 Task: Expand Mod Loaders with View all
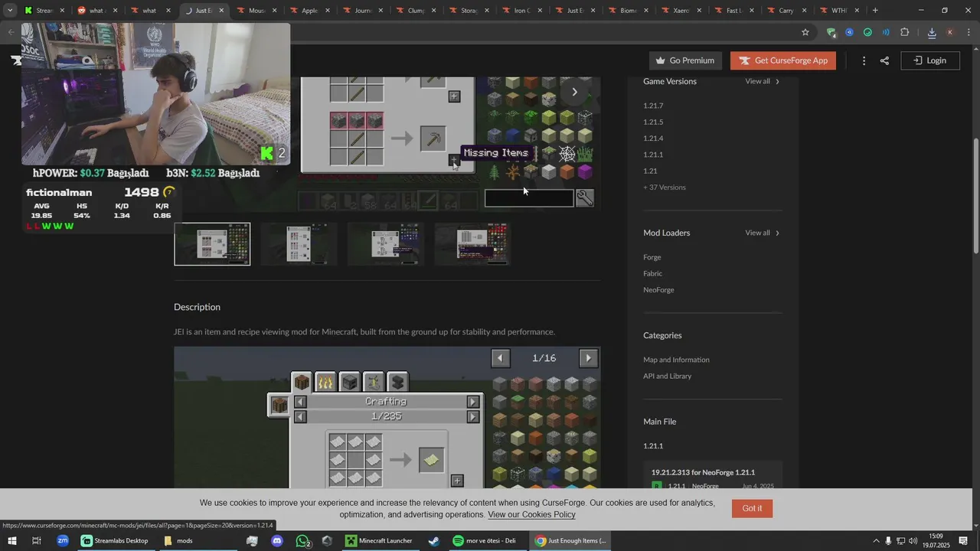[762, 233]
